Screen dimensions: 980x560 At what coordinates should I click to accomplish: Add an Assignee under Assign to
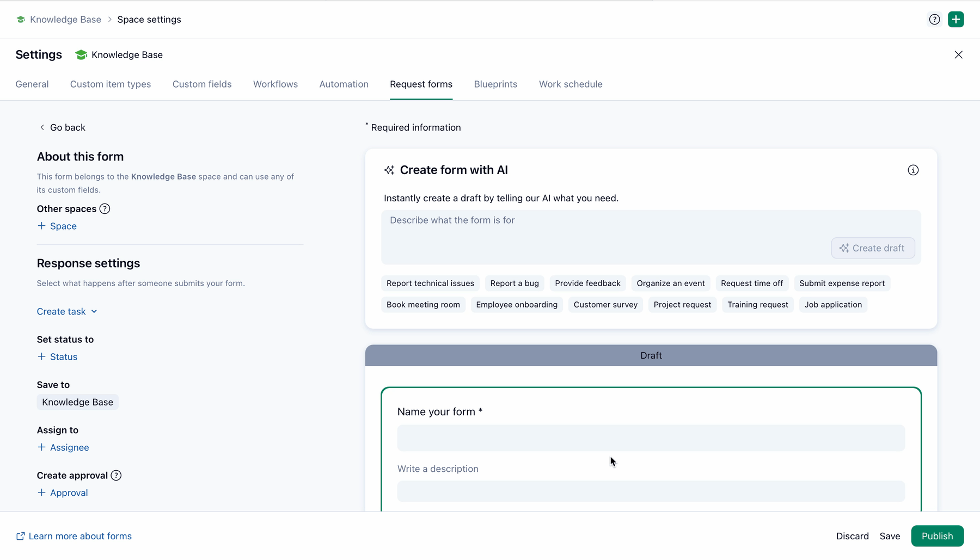(63, 447)
